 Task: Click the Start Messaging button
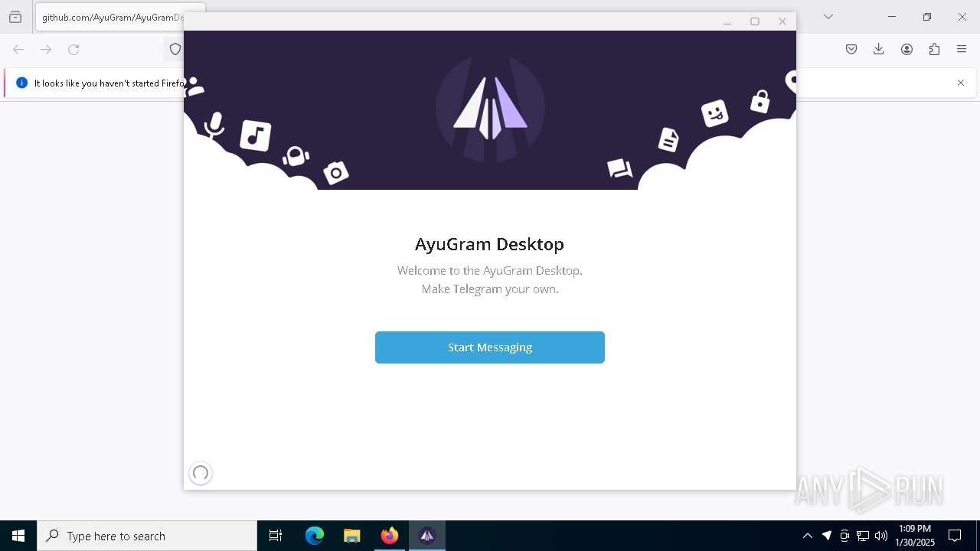coord(490,347)
